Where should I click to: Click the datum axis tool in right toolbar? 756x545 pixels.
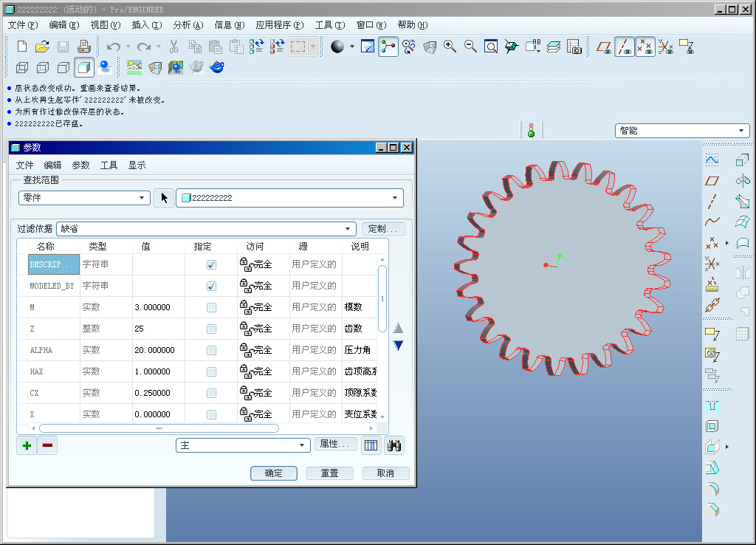(x=712, y=201)
